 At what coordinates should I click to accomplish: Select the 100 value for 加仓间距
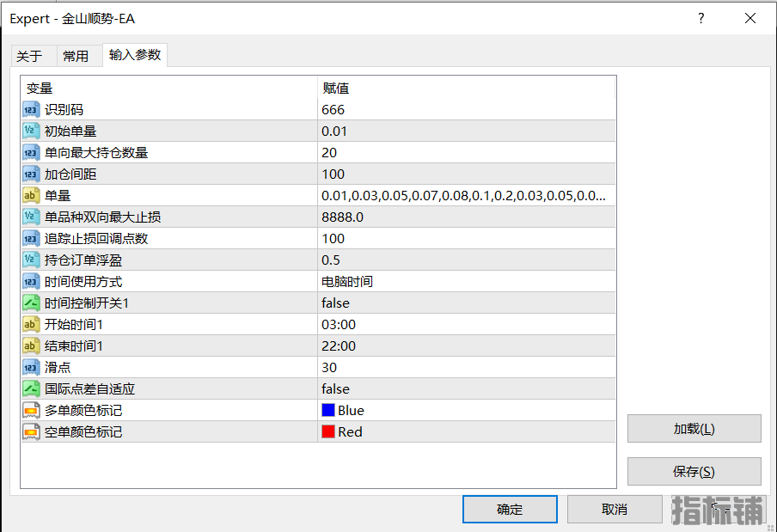click(x=333, y=174)
